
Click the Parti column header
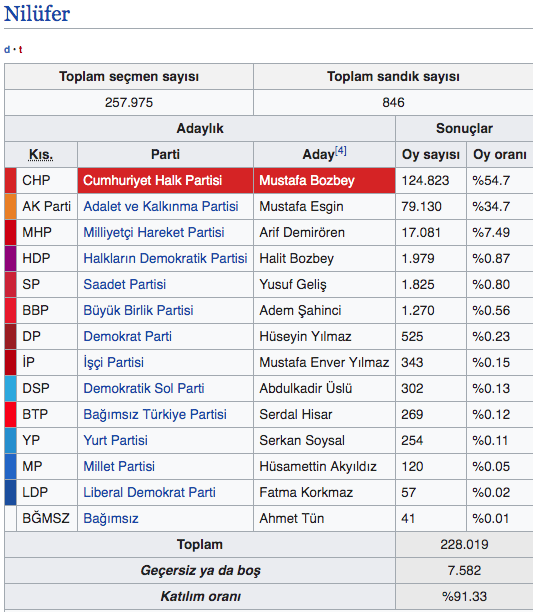click(x=165, y=155)
